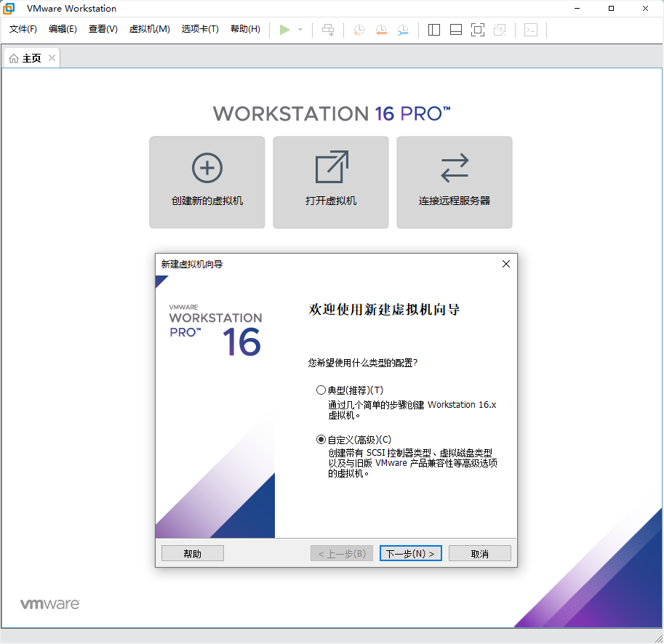Click the vmware logo at bottom left
This screenshot has width=664, height=644.
(x=50, y=604)
